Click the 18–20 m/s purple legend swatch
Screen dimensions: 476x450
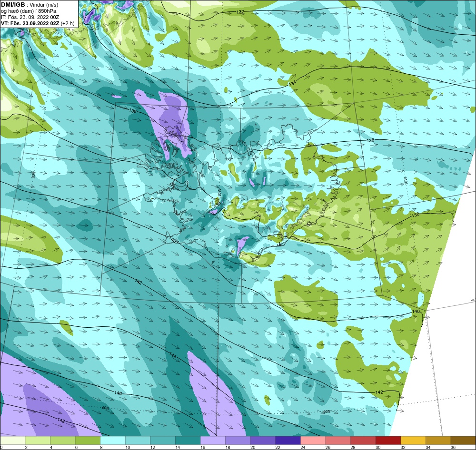pos(238,440)
